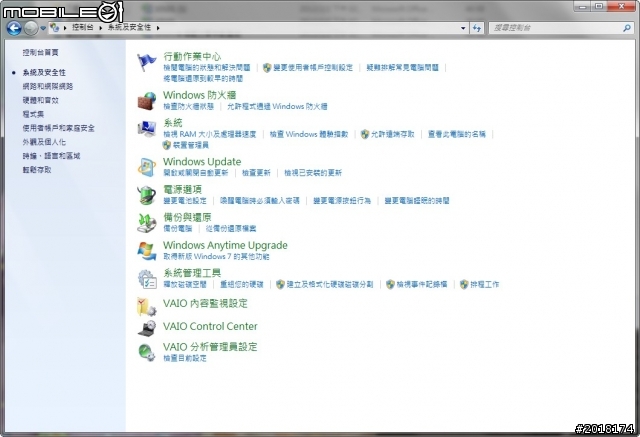Open the 行動作業中心 flag icon
The height and width of the screenshot is (437, 640).
(x=147, y=62)
